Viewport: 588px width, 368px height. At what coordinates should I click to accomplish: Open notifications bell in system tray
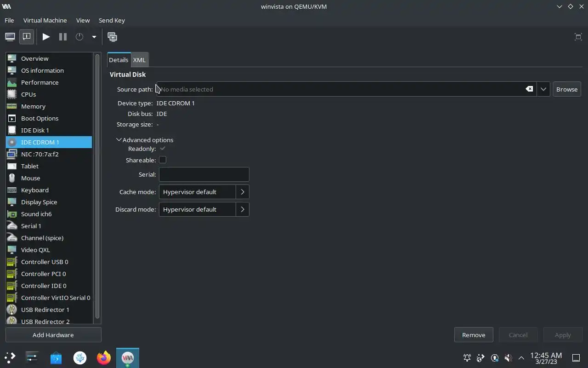(x=467, y=358)
